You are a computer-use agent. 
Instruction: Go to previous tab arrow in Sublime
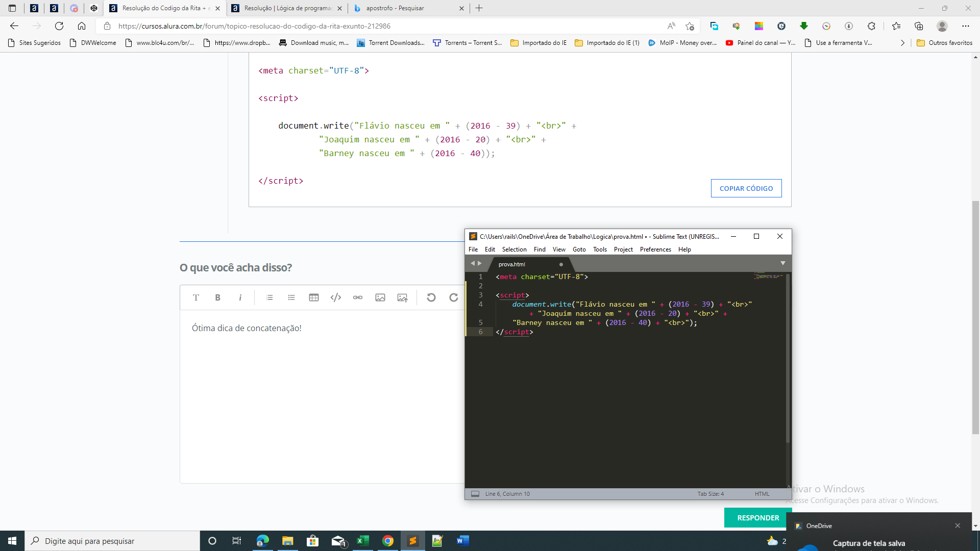point(473,263)
